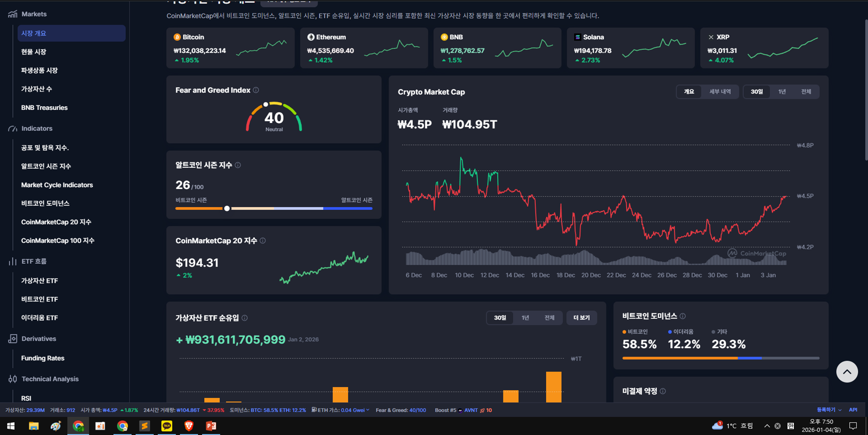
Task: Set ETF net inflow range to 1년
Action: [x=525, y=318]
